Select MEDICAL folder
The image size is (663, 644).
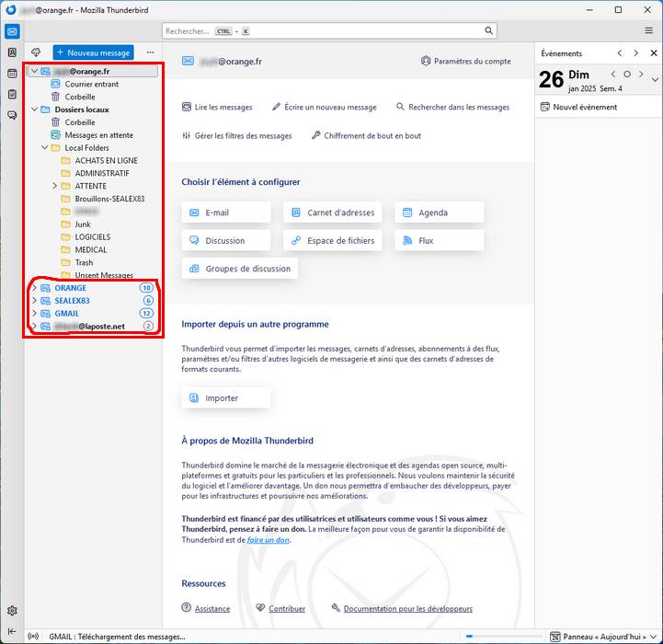pos(91,249)
